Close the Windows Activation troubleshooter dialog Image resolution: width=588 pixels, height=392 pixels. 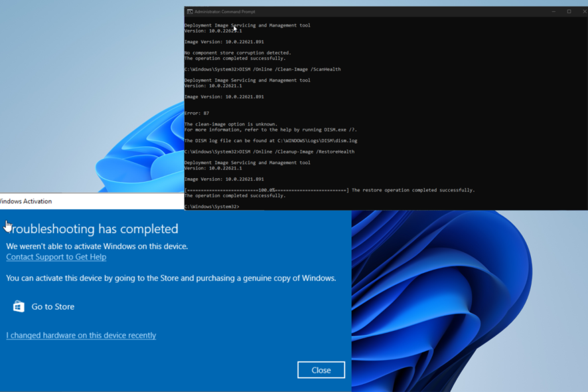click(x=321, y=370)
